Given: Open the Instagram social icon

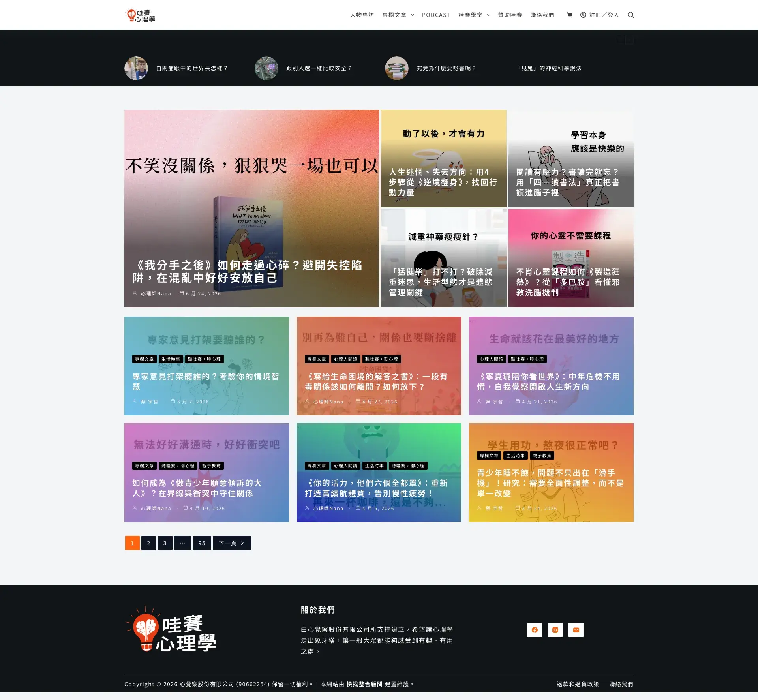Looking at the screenshot, I should [555, 630].
